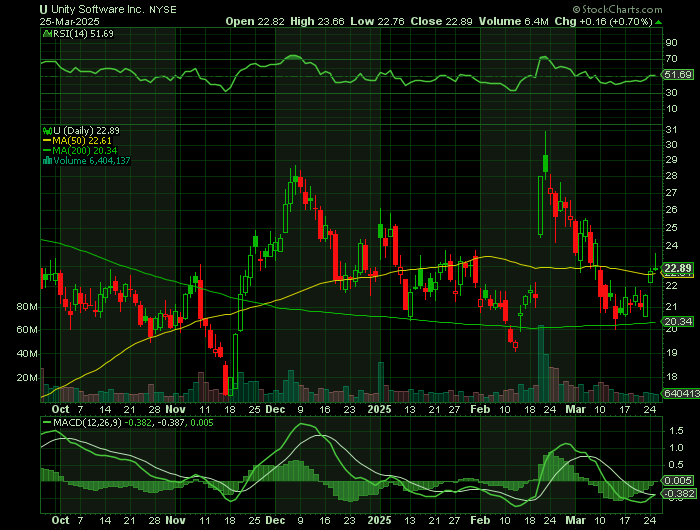Select the green MA(200) line swatch
This screenshot has height=530, width=700.
[47, 151]
